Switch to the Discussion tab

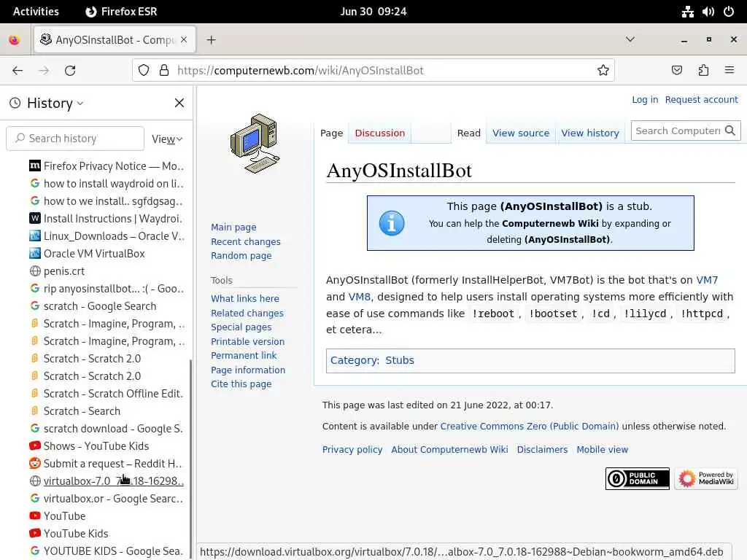tap(379, 133)
